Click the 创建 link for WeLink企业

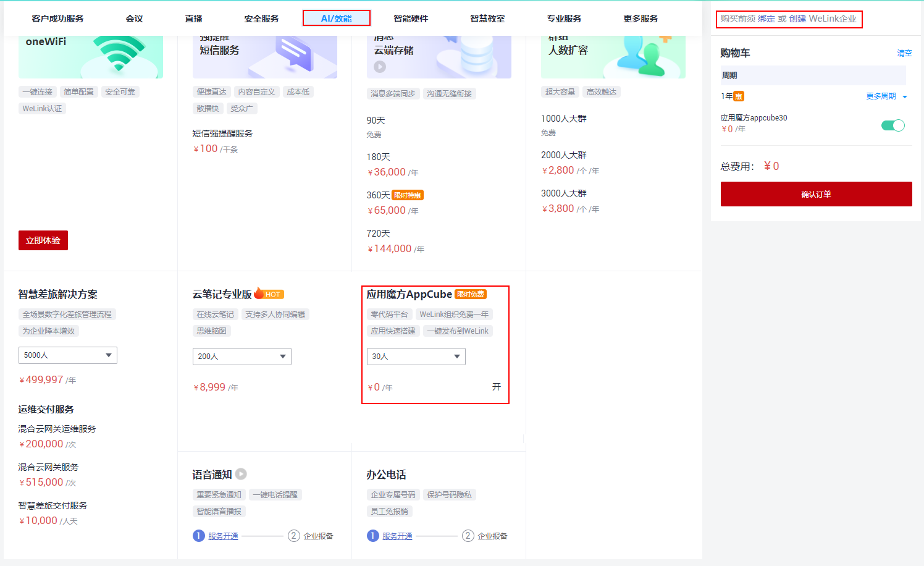click(797, 19)
